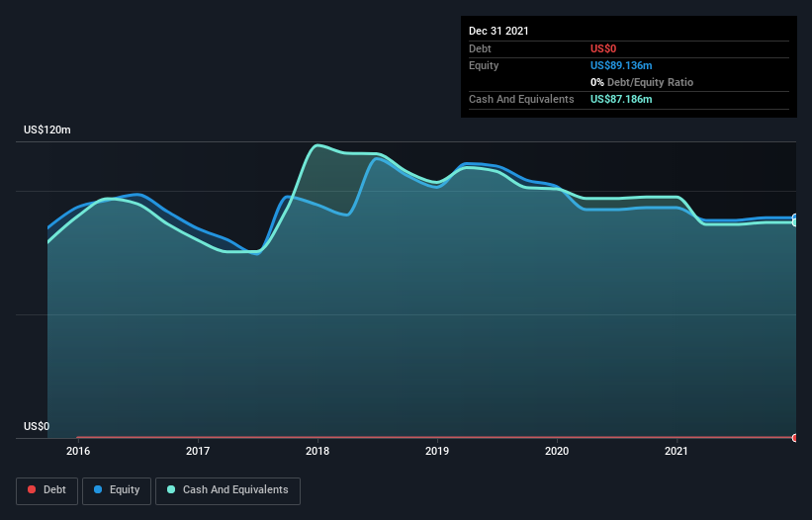Click the US$120m y-axis label

(47, 130)
